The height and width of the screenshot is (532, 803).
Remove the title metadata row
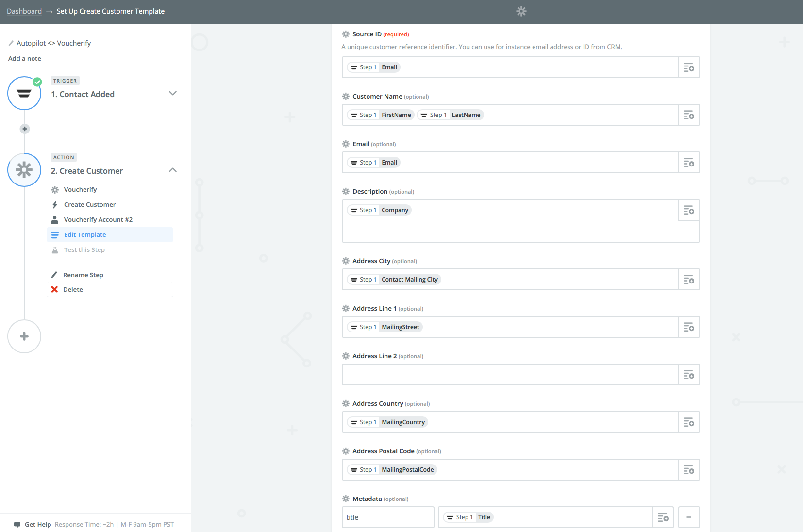tap(689, 517)
